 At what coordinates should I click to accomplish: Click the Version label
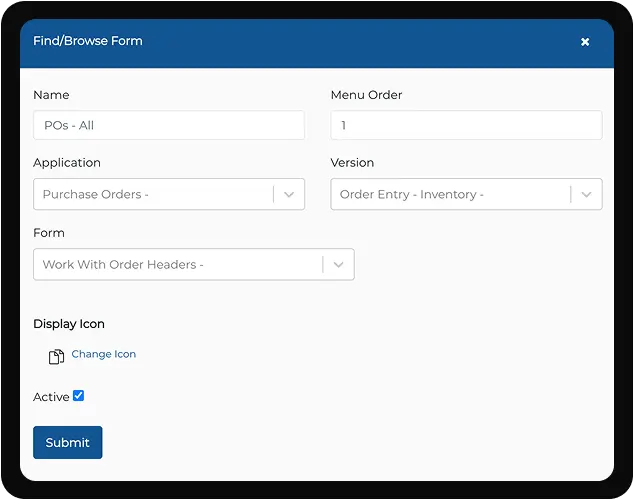[352, 163]
